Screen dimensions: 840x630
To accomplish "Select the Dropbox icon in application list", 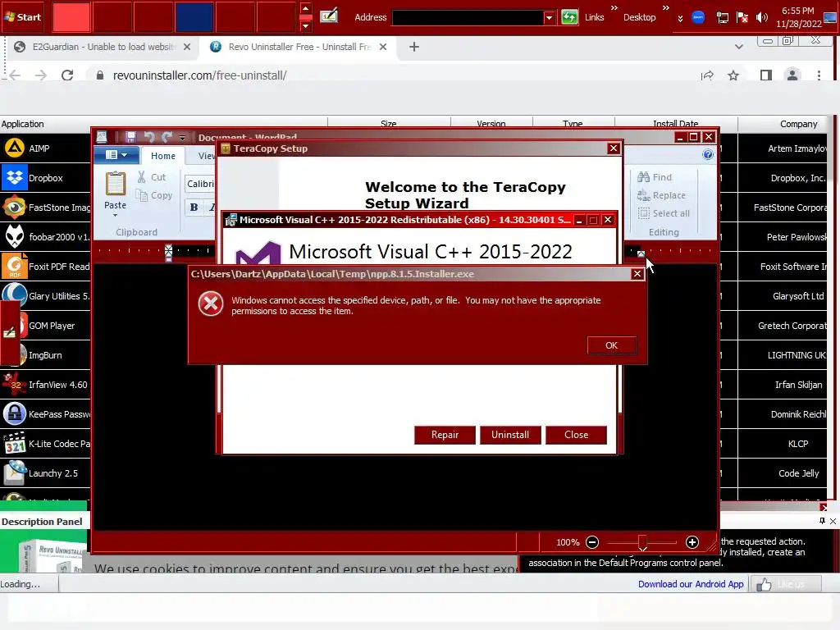I will [x=15, y=178].
